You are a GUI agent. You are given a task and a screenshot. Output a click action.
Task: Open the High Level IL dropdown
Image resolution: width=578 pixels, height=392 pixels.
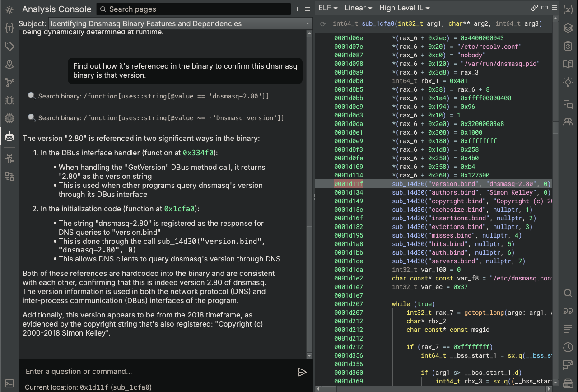point(405,8)
